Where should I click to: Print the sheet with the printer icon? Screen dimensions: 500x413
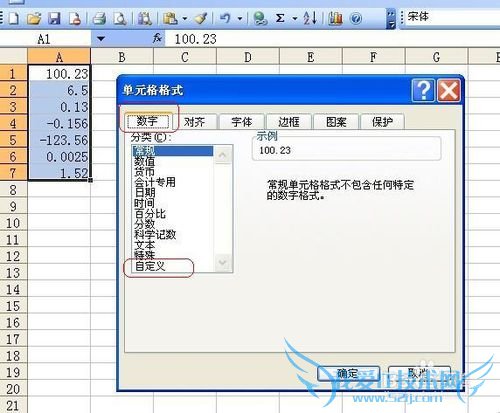tap(99, 18)
